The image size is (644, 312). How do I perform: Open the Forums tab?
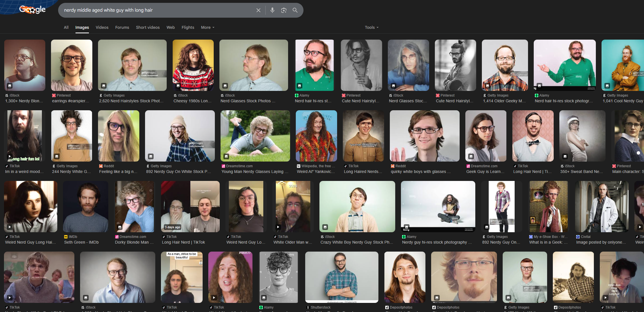(x=122, y=27)
